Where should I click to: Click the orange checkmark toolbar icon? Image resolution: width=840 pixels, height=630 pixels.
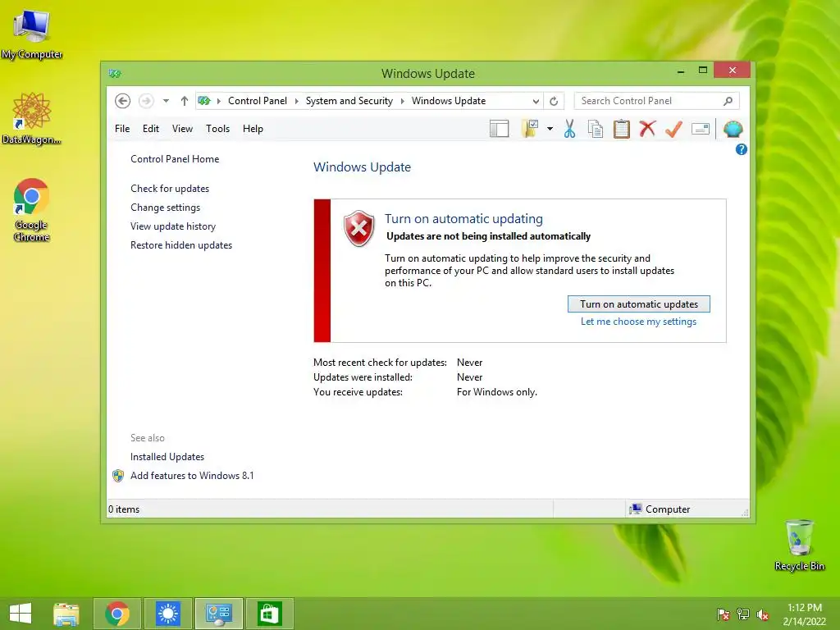point(674,129)
